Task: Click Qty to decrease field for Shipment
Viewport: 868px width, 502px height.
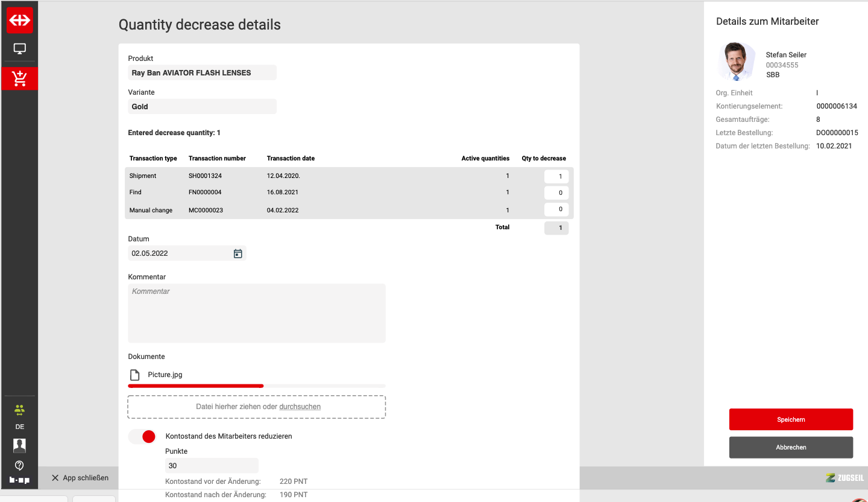Action: point(556,176)
